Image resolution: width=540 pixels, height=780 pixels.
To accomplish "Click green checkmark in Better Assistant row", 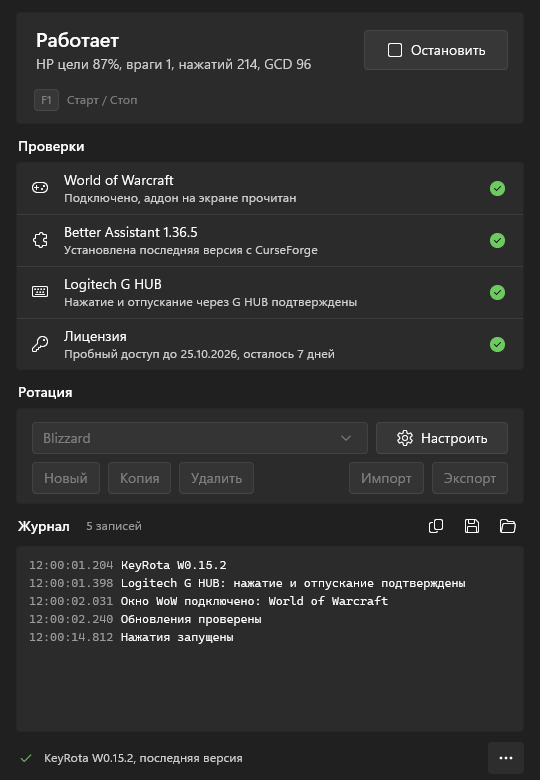I will click(497, 240).
